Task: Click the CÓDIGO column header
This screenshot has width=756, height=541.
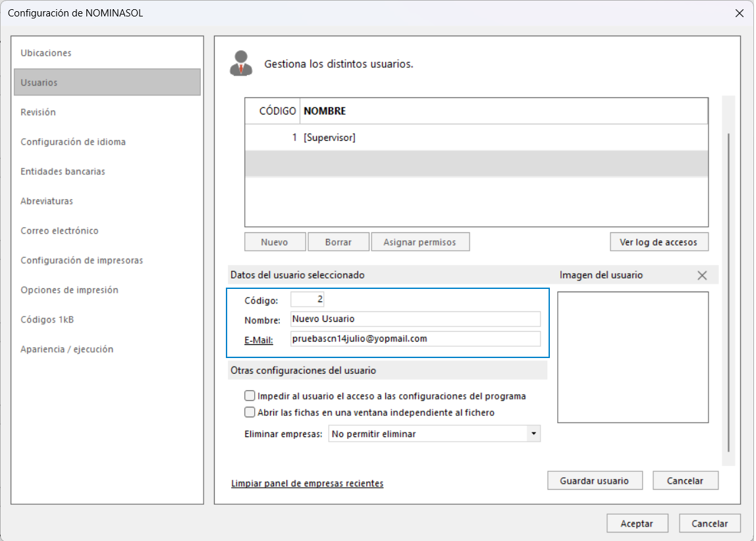Action: 273,111
